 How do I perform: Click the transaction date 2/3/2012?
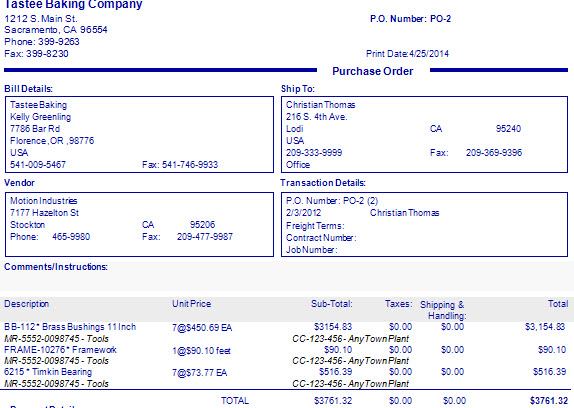click(x=303, y=213)
